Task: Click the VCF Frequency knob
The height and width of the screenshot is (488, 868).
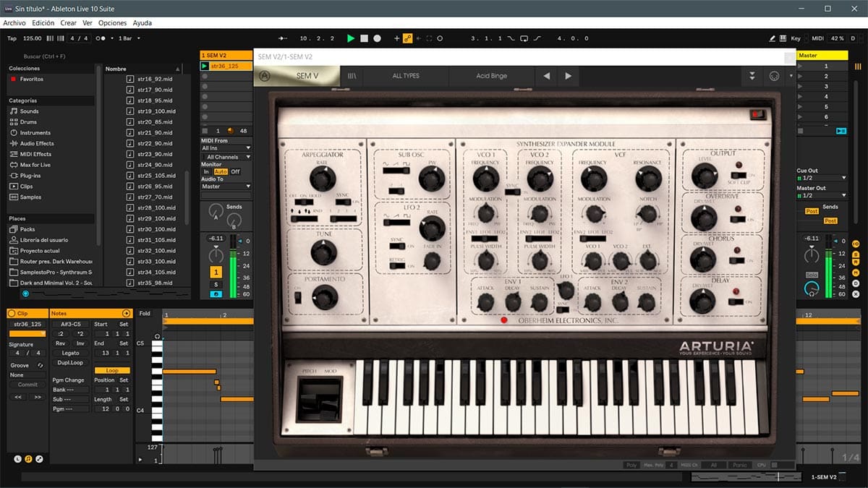Action: (x=592, y=179)
